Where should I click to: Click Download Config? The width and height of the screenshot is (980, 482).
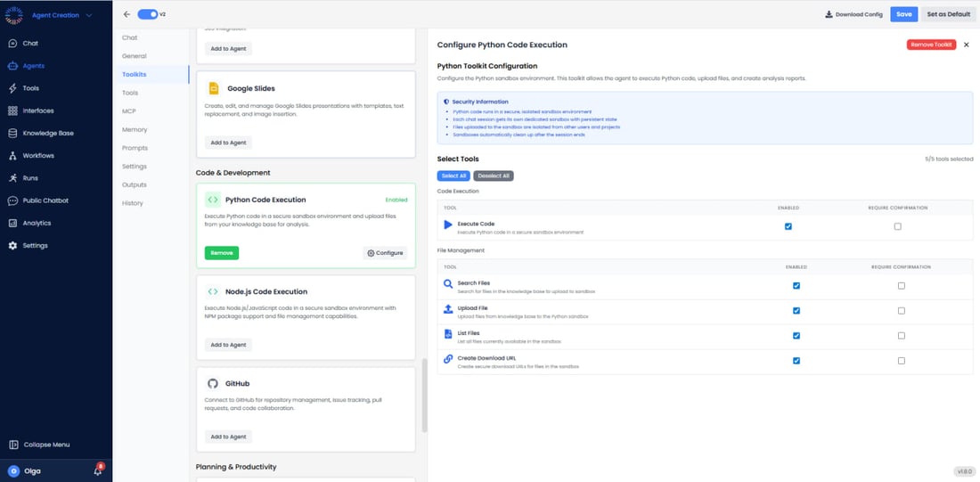click(853, 14)
